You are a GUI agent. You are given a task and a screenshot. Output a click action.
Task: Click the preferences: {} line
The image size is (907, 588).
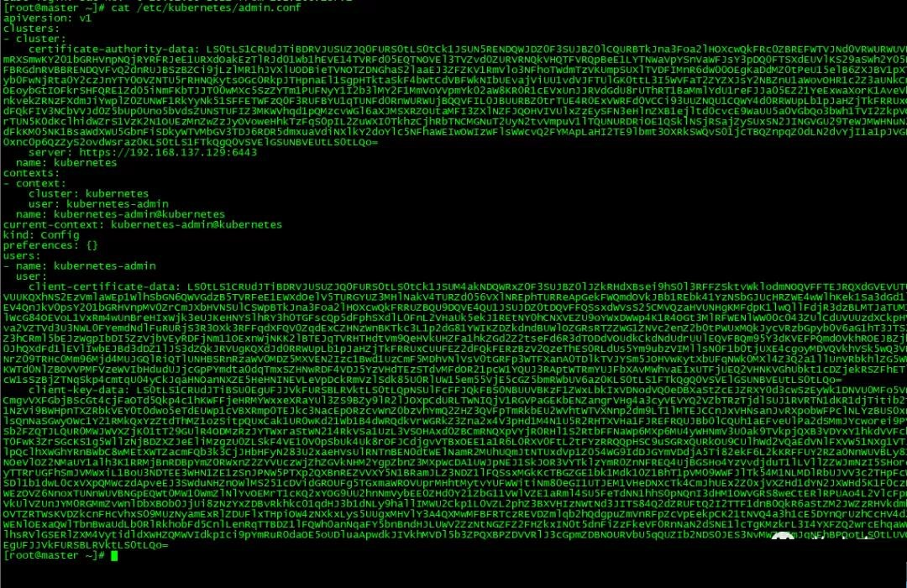[50, 245]
